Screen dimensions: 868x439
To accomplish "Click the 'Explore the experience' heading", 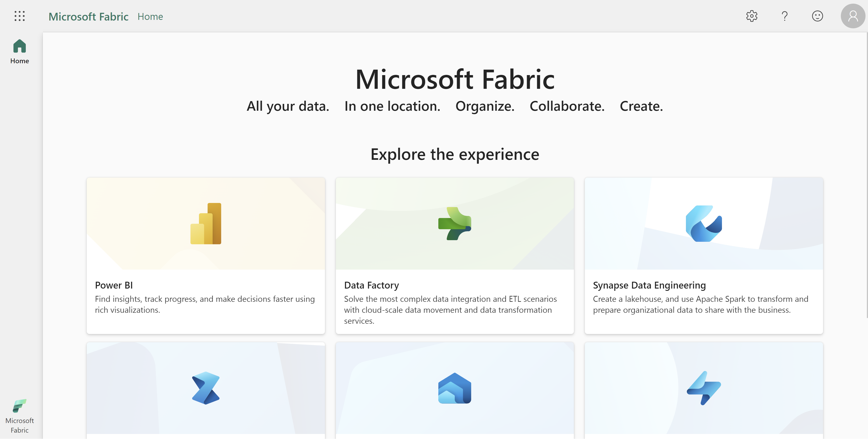I will coord(455,154).
